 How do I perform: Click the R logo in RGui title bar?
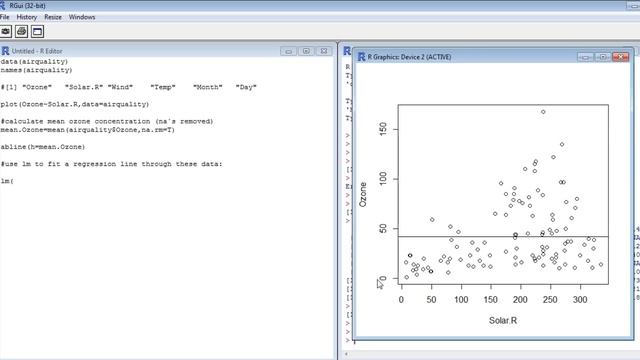click(2, 6)
